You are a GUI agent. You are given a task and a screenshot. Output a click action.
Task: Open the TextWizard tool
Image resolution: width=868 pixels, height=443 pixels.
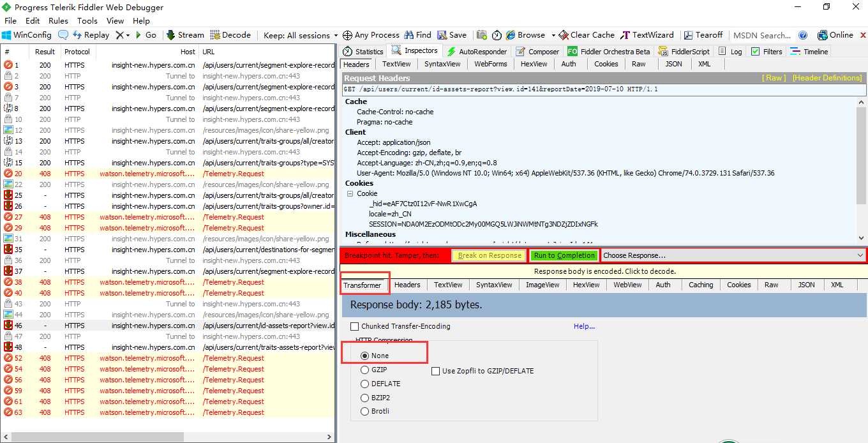[x=647, y=35]
